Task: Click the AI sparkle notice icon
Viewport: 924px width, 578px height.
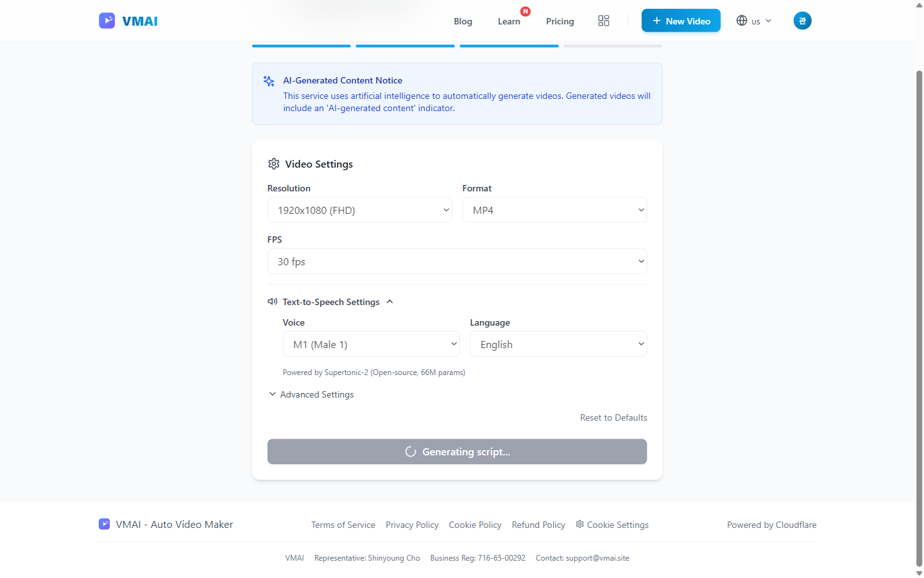Action: (269, 81)
